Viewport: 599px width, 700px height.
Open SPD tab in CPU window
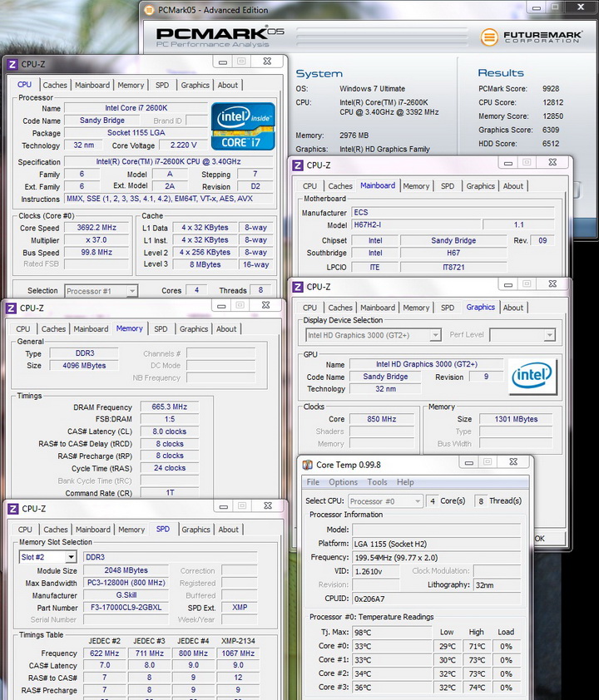click(162, 85)
